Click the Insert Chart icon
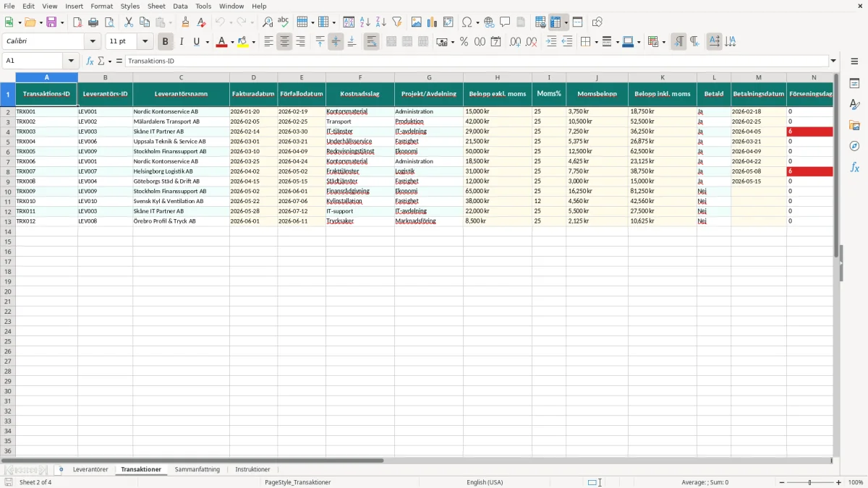 point(433,22)
